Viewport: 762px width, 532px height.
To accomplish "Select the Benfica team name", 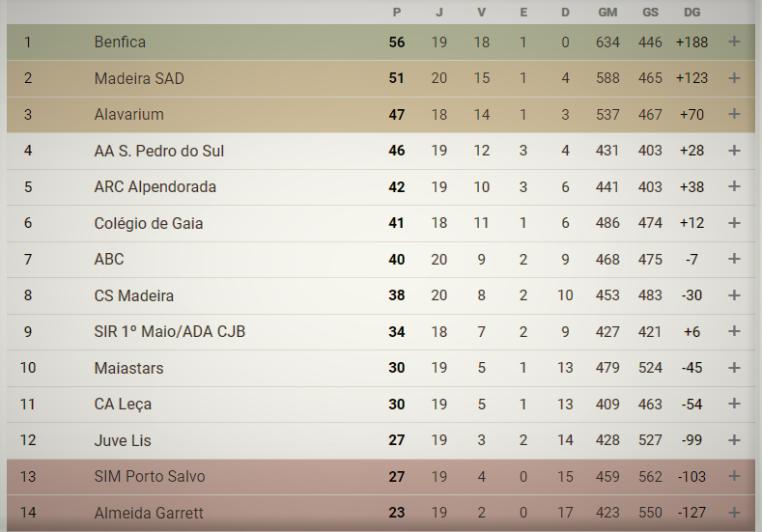I will [x=120, y=42].
